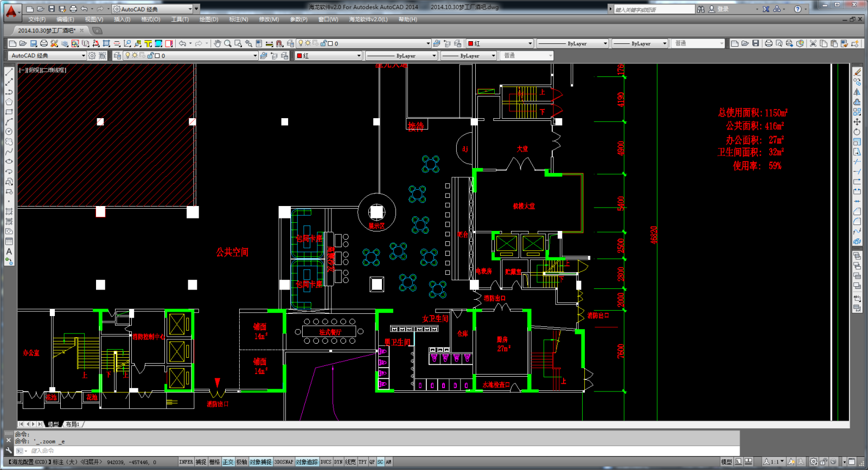Image resolution: width=868 pixels, height=470 pixels.
Task: Click the Save icon in quick access bar
Action: click(x=52, y=9)
